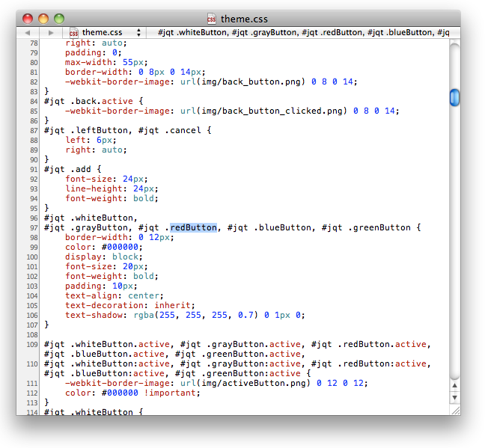Minimize window using the yellow button
The image size is (485, 448).
43,19
